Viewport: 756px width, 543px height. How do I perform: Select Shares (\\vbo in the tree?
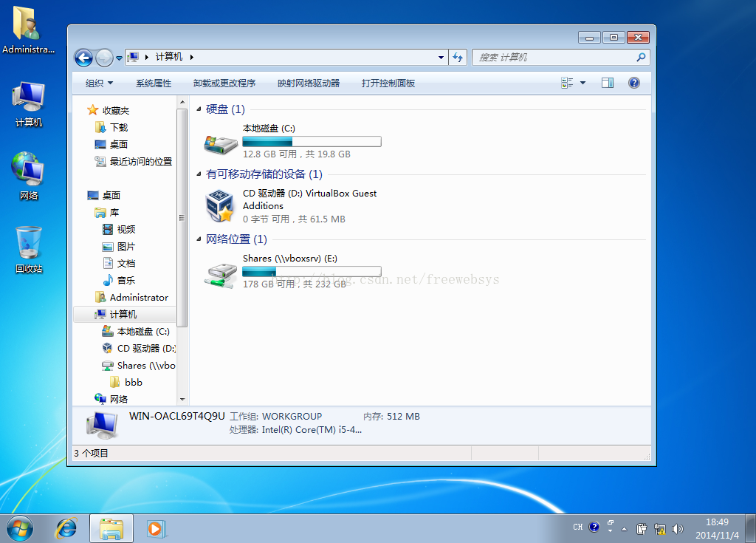(146, 366)
